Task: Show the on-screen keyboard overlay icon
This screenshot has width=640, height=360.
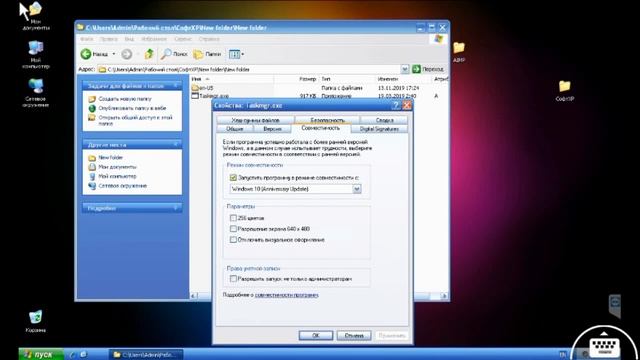Action: point(605,347)
